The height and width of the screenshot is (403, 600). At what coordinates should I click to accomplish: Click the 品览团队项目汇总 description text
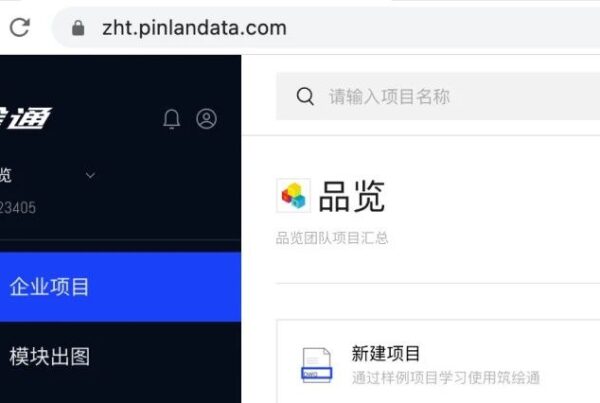coord(332,238)
